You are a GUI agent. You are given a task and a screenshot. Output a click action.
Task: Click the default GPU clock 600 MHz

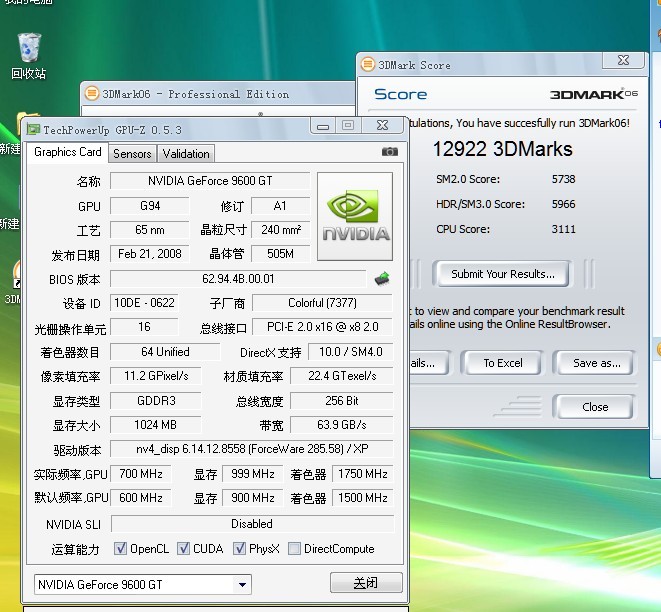140,498
